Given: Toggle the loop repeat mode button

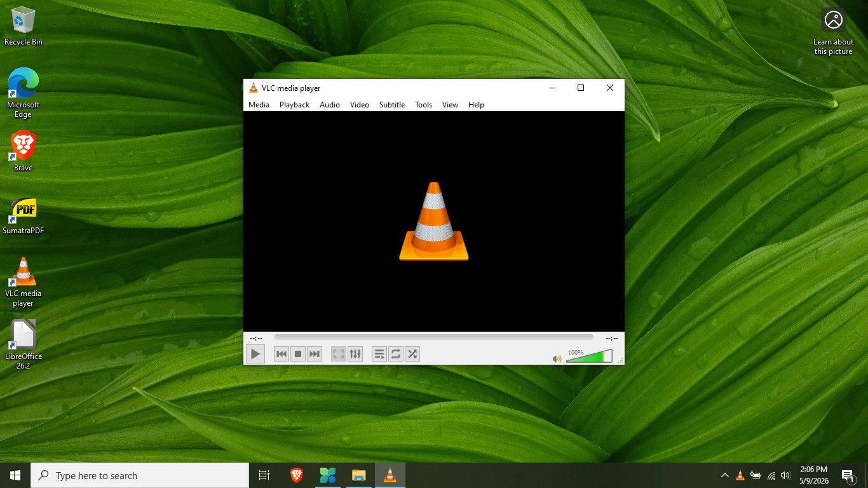Looking at the screenshot, I should pyautogui.click(x=396, y=354).
